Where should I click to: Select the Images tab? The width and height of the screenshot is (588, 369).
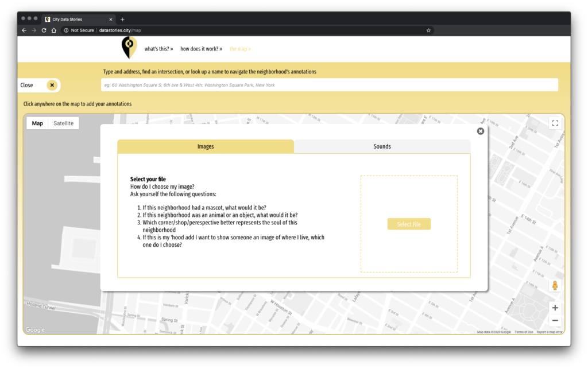tap(206, 146)
